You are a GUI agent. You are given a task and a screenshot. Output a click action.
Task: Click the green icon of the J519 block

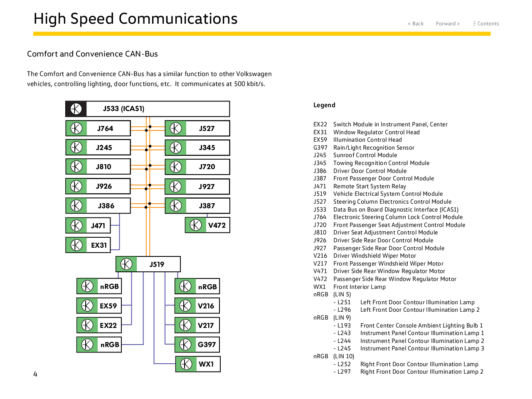[126, 264]
